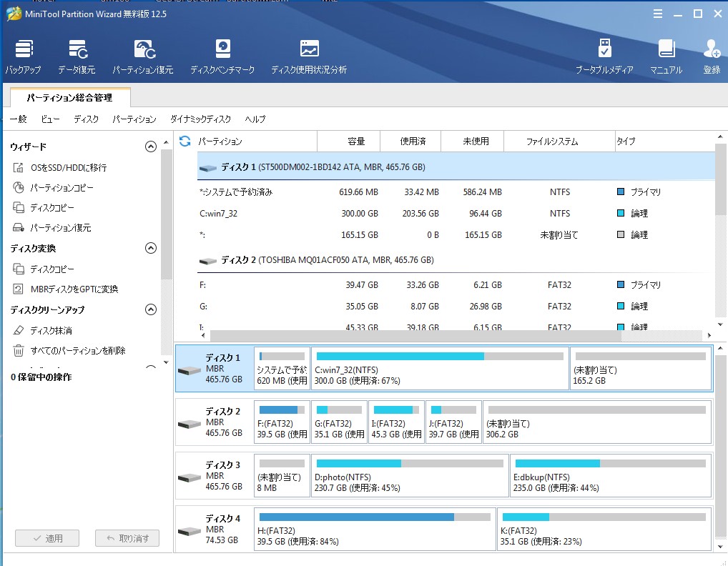Click ディスクコピー icon under ディスク変換
This screenshot has width=728, height=566.
18,269
